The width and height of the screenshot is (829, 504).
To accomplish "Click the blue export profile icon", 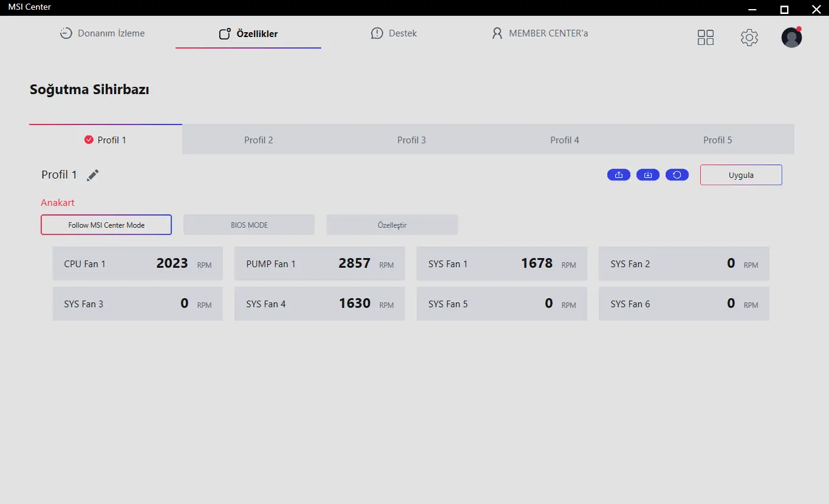I will pyautogui.click(x=619, y=175).
